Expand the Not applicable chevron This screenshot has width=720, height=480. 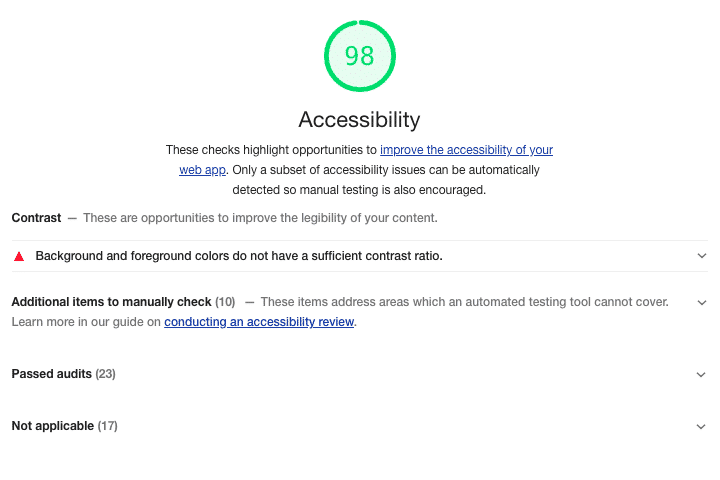tap(702, 426)
